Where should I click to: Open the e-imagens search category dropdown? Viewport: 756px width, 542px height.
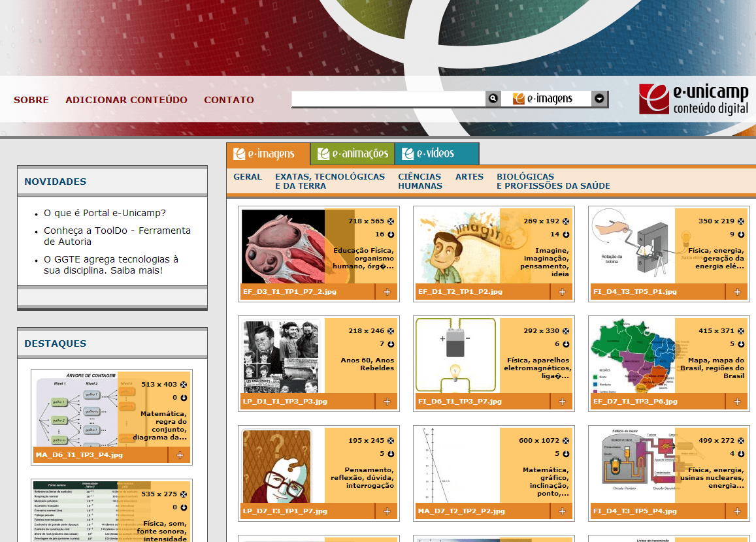coord(599,99)
